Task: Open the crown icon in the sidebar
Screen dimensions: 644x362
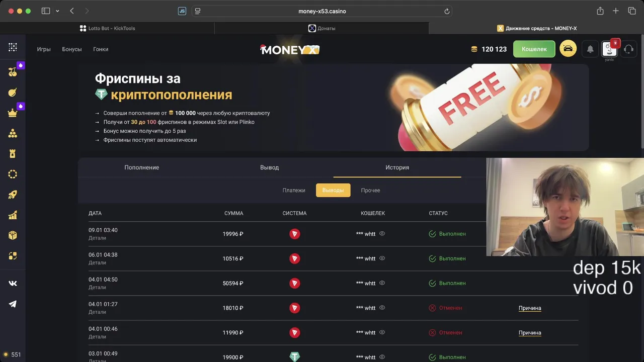Action: 13,113
